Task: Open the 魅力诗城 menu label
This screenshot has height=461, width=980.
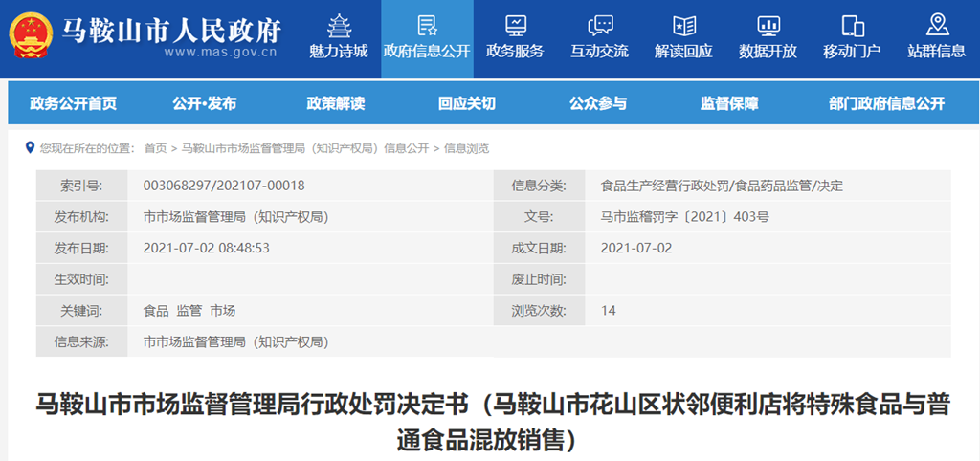Action: [339, 52]
